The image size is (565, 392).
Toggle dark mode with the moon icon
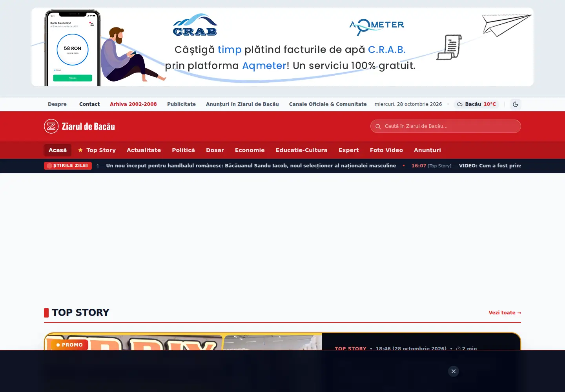(x=516, y=104)
